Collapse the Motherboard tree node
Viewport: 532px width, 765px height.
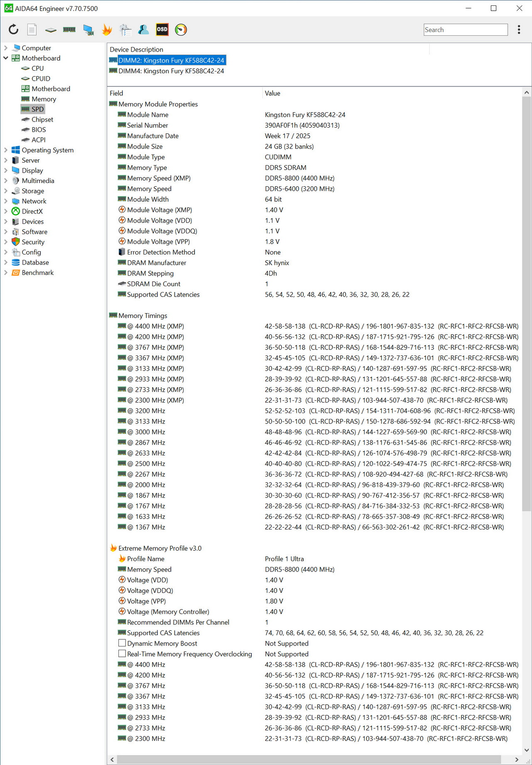[x=6, y=58]
